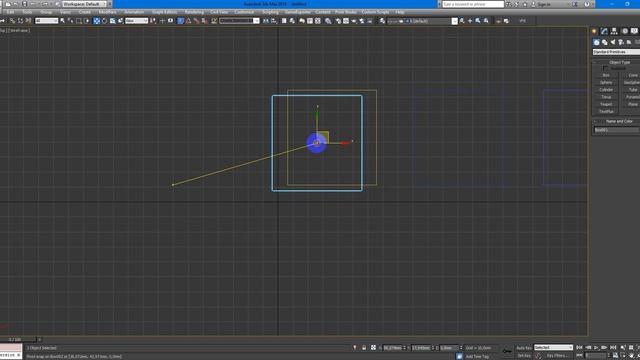Click the Unlink Selection tool

click(x=20, y=21)
